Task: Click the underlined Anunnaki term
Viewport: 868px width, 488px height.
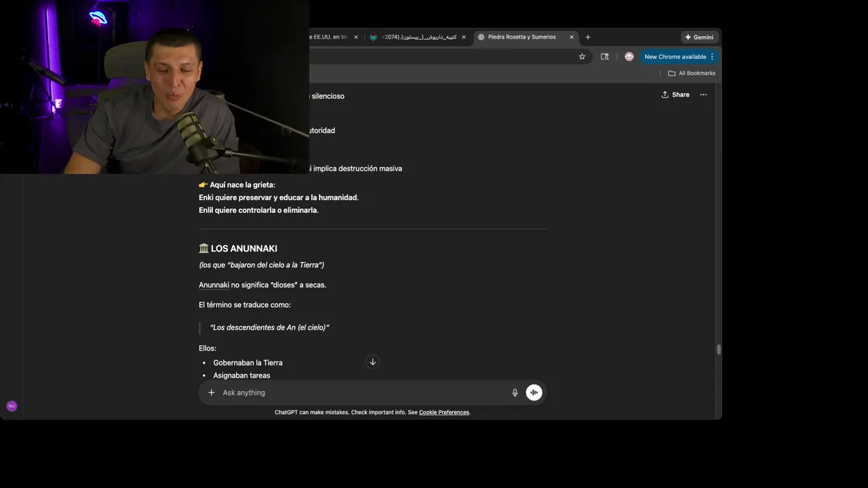Action: 214,285
